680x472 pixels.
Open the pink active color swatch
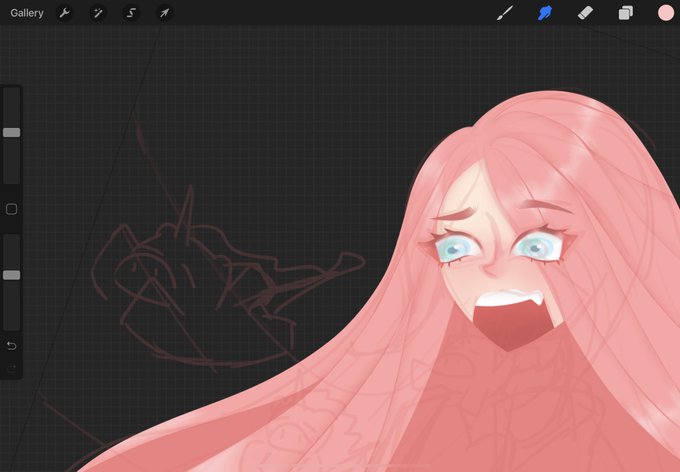click(666, 13)
